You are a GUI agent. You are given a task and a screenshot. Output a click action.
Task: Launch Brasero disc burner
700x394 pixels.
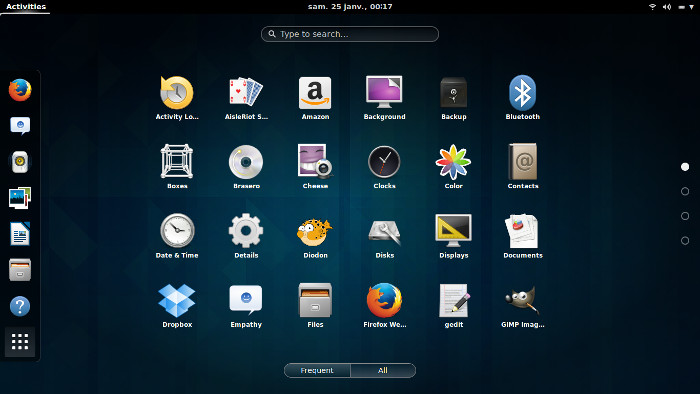[246, 166]
